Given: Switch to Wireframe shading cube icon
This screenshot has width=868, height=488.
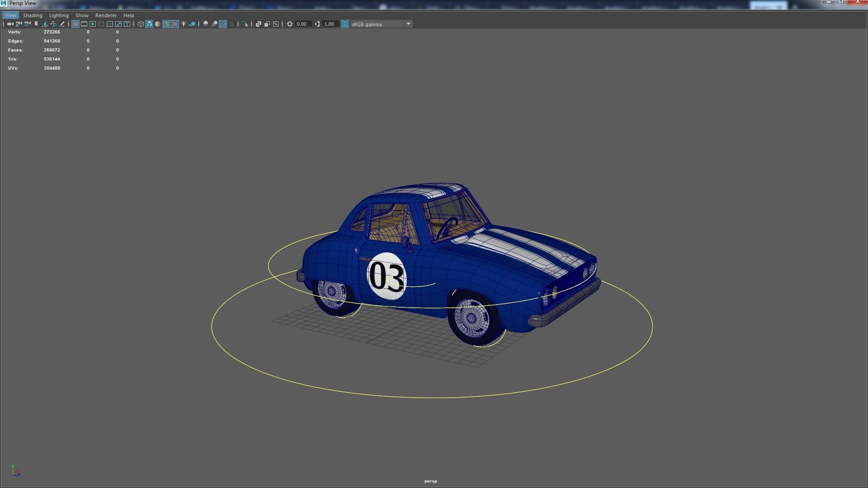Looking at the screenshot, I should pyautogui.click(x=141, y=24).
